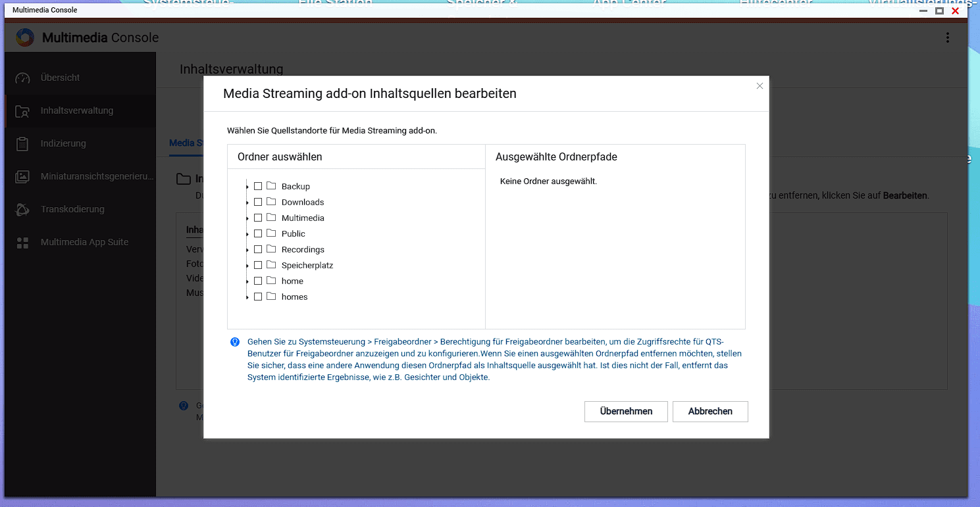The width and height of the screenshot is (980, 507).
Task: Click the Multimedia App Suite grid icon
Action: [22, 242]
